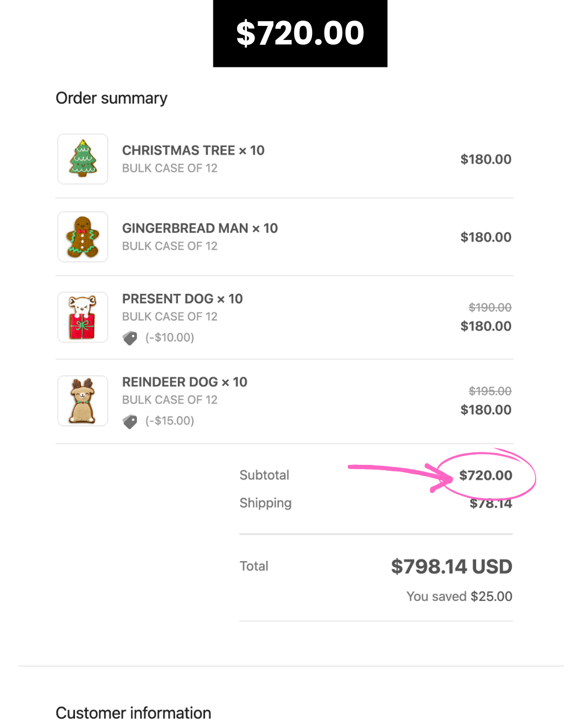The height and width of the screenshot is (728, 582).
Task: Click the Christmas Tree product thumbnail
Action: tap(82, 159)
